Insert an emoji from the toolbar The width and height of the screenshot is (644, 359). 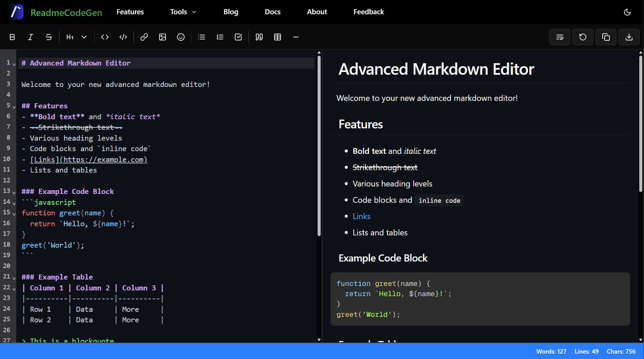coord(181,37)
